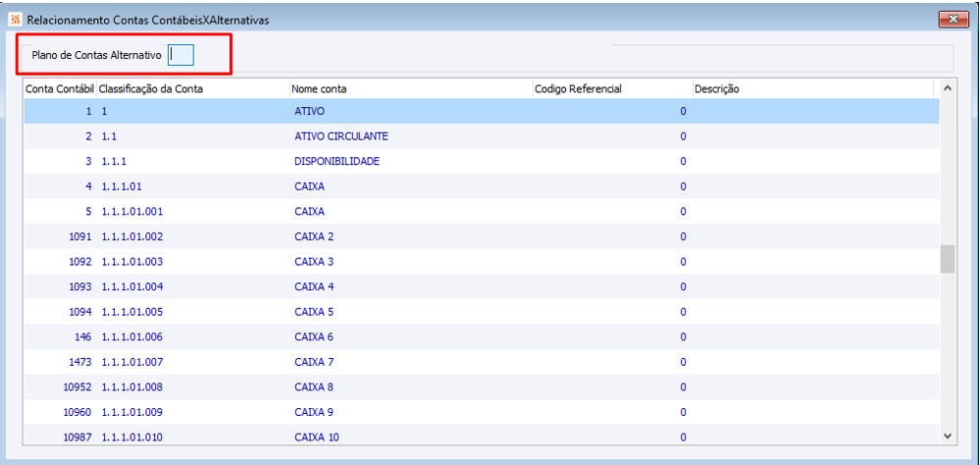
Task: Select the ATIVO CIRCULANTE row
Action: click(482, 135)
